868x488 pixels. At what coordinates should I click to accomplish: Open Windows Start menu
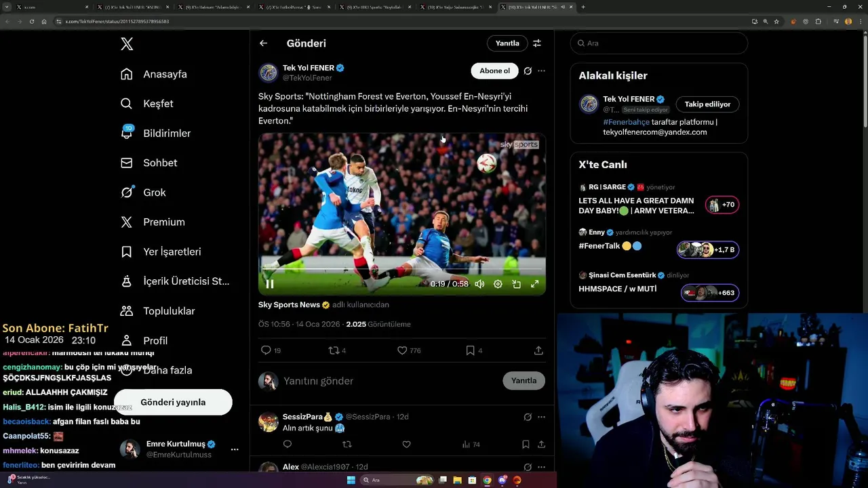point(351,481)
